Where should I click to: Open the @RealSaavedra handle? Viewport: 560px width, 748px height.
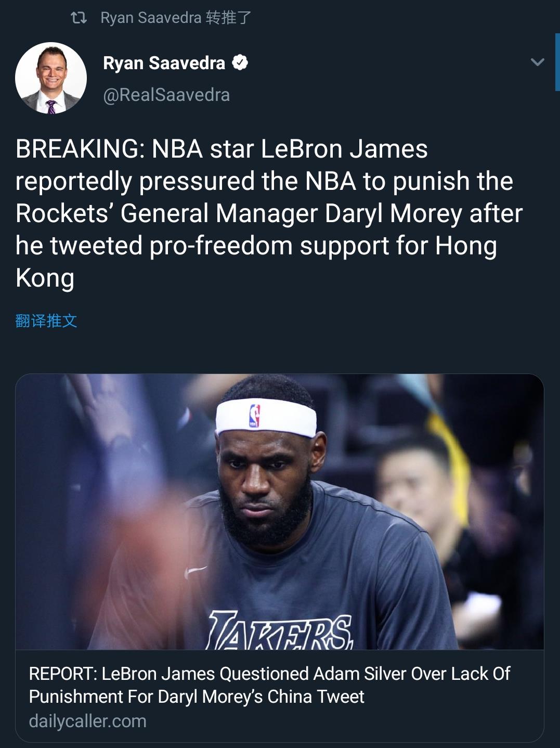(x=166, y=95)
